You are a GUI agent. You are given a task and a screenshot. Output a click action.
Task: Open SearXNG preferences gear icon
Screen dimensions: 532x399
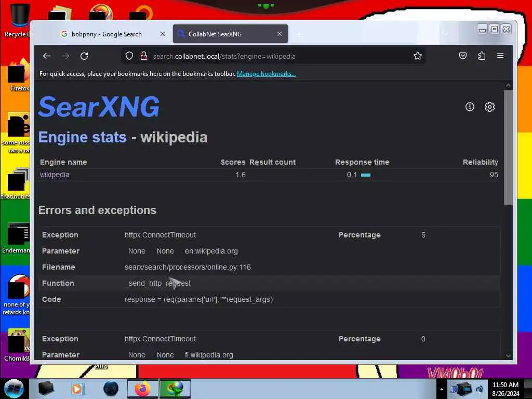pos(489,107)
